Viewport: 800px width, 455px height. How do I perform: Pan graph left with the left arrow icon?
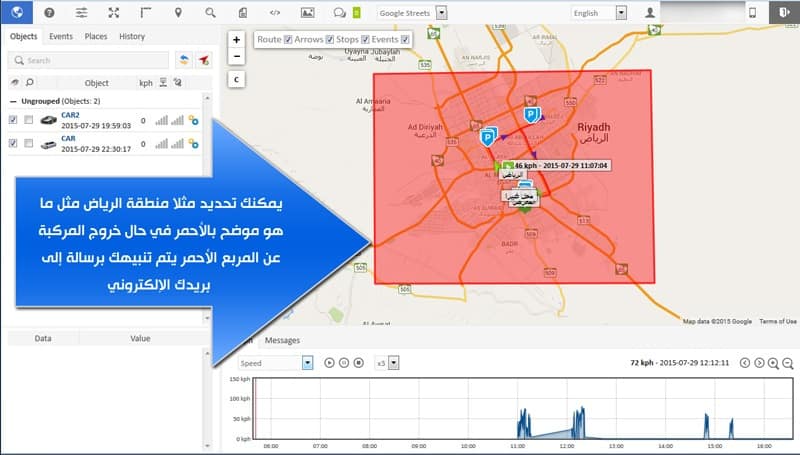pos(745,363)
